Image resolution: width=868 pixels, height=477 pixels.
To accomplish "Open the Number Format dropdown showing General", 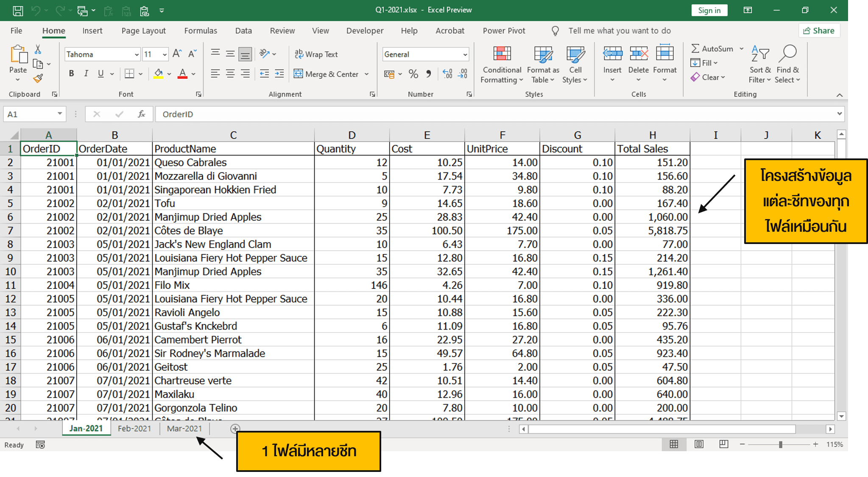I will pos(425,54).
